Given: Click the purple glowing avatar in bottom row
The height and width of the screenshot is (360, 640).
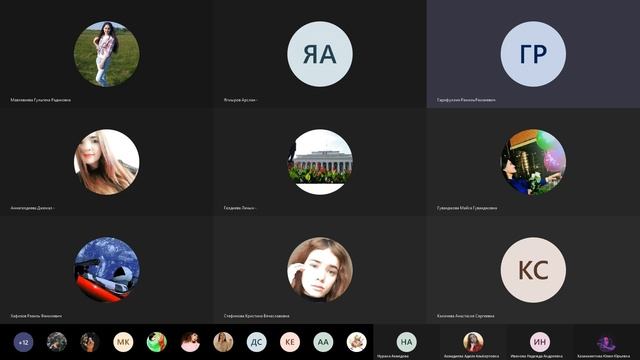Looking at the screenshot, I should click(606, 342).
